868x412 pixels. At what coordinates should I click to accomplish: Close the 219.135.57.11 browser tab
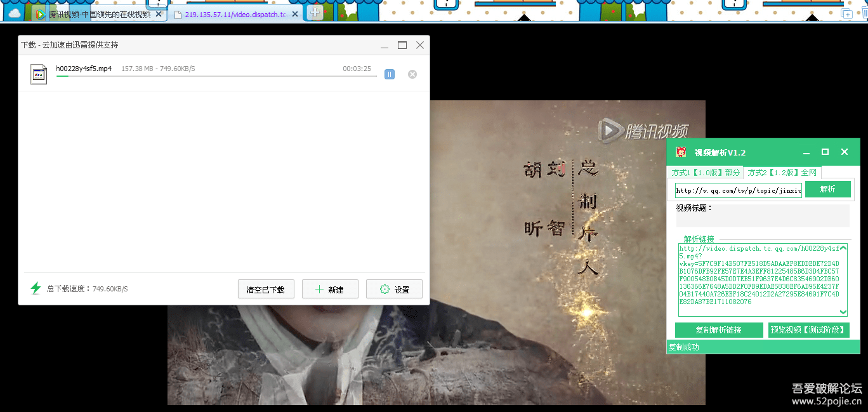(295, 14)
